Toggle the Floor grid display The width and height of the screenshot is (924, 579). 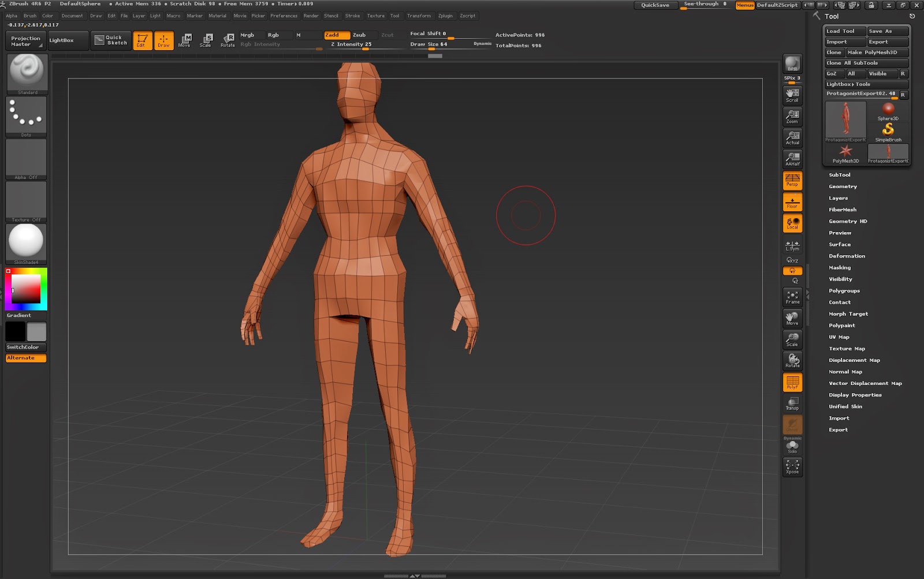792,202
